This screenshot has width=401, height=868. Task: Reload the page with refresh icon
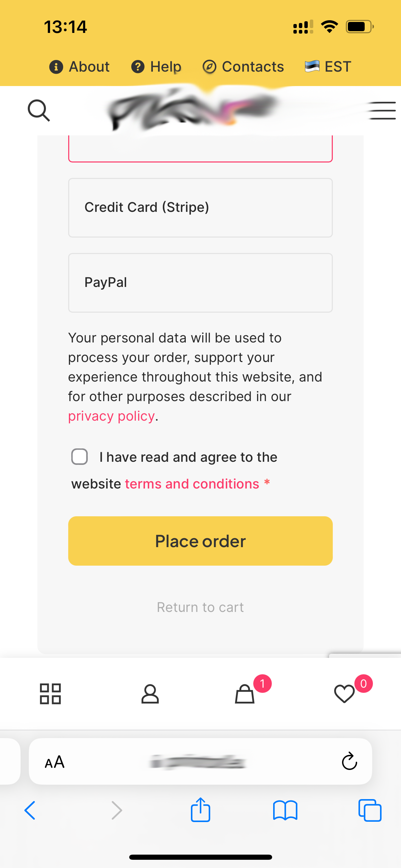pos(350,761)
